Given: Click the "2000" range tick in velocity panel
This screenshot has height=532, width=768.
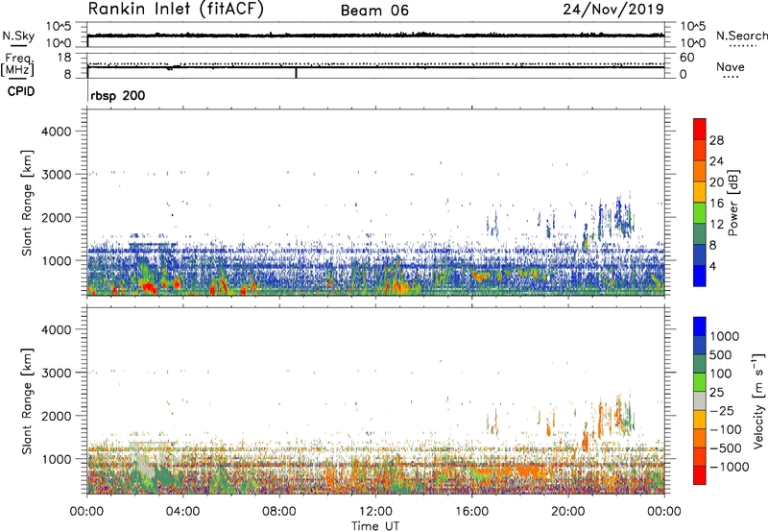Looking at the screenshot, I should pos(57,416).
